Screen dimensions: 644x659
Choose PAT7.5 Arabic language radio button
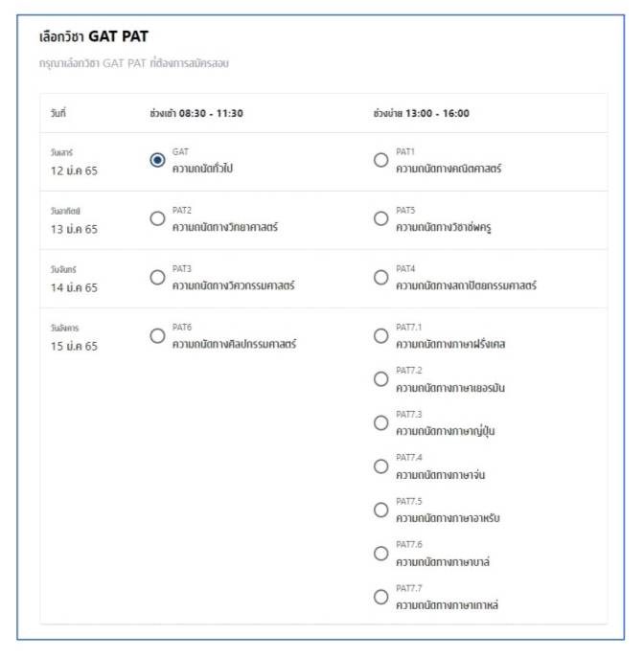click(x=381, y=510)
